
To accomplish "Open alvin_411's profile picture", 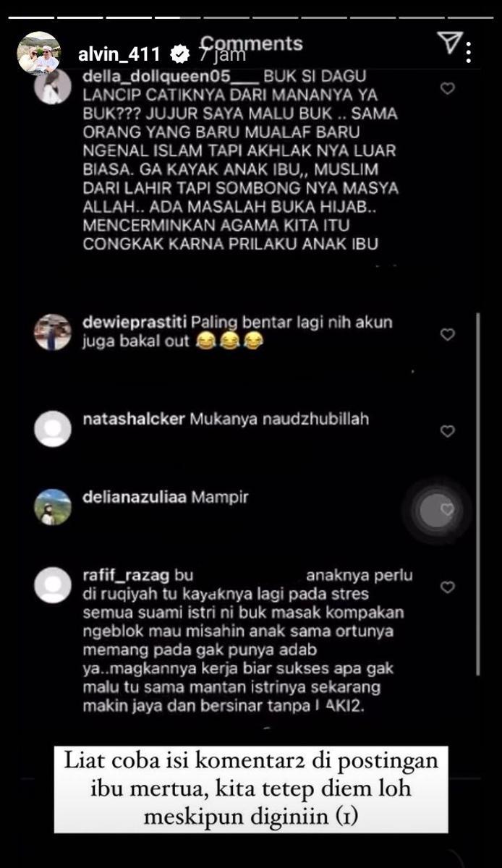I will 39,53.
